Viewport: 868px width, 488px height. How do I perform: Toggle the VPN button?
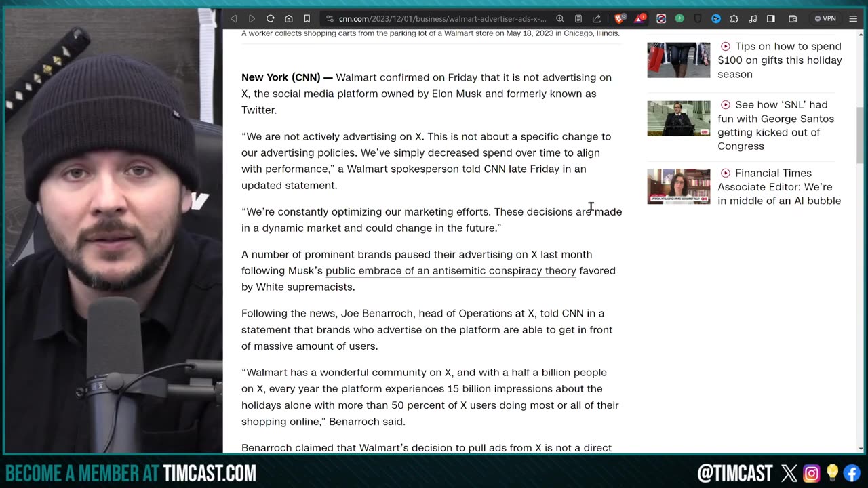click(825, 19)
